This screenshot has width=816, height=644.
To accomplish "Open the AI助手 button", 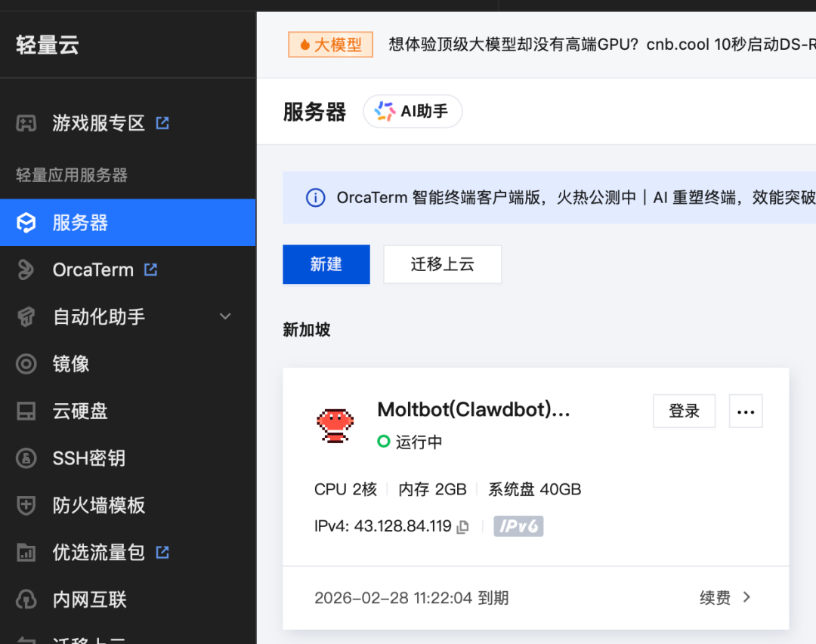I will 413,111.
